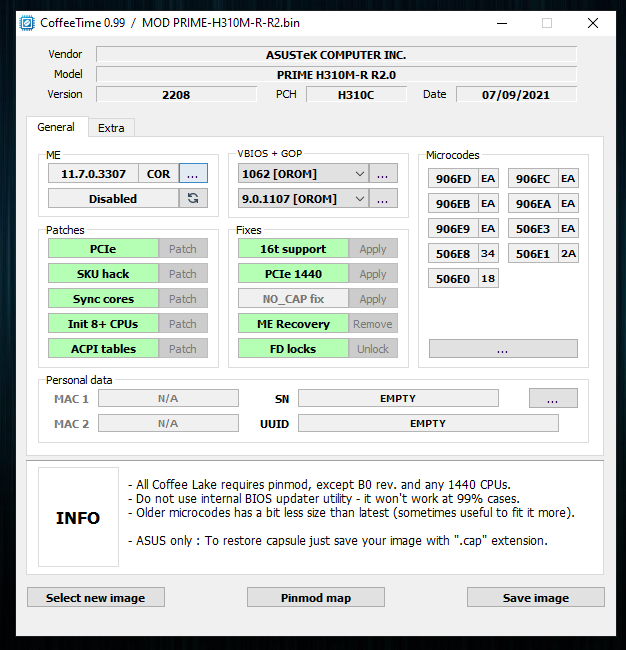Click Select new image button
Image resolution: width=626 pixels, height=650 pixels.
point(96,597)
